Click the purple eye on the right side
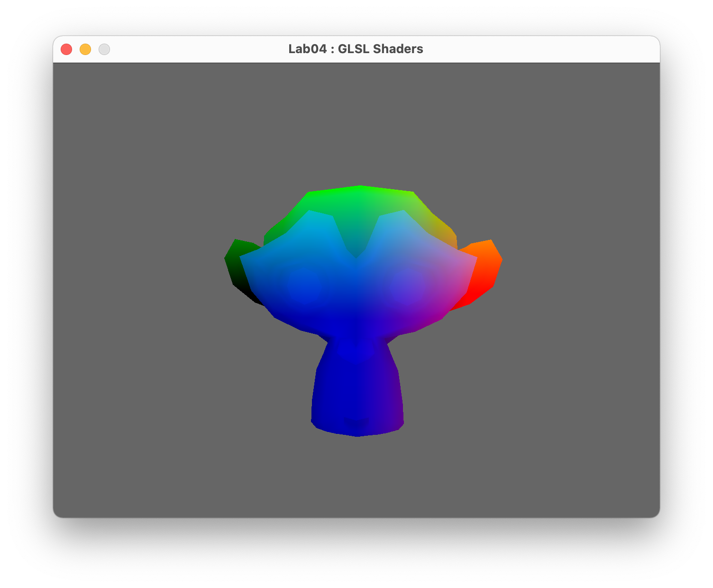Screen dimensions: 713x588 tap(407, 287)
